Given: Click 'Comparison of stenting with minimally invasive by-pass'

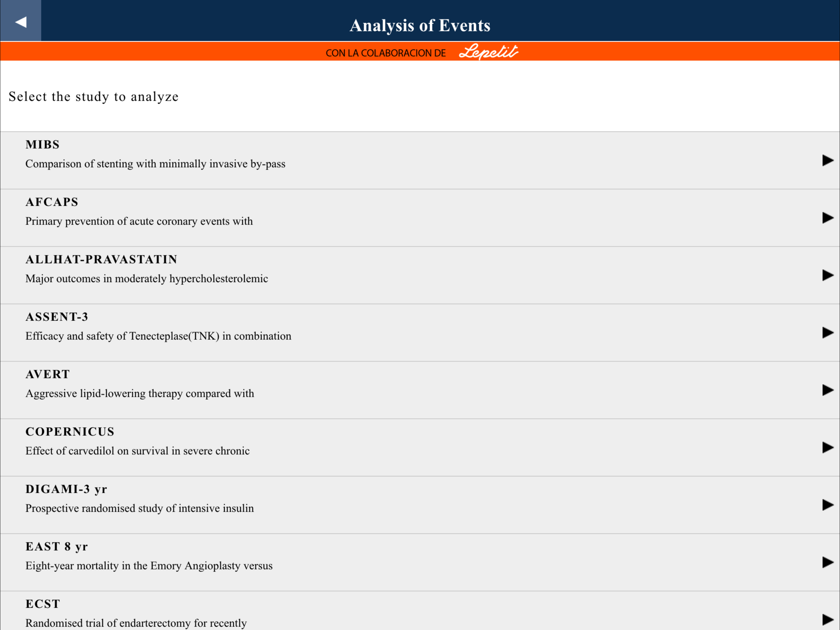Looking at the screenshot, I should tap(155, 164).
